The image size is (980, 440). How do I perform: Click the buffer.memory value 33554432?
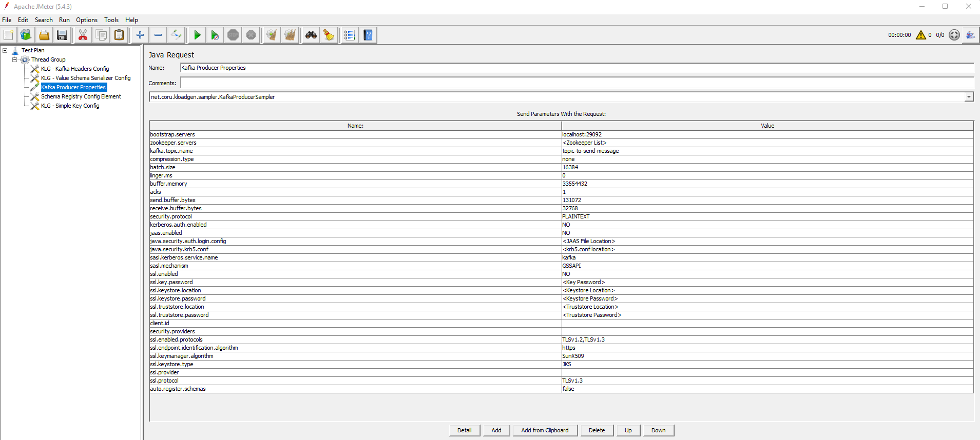point(767,184)
